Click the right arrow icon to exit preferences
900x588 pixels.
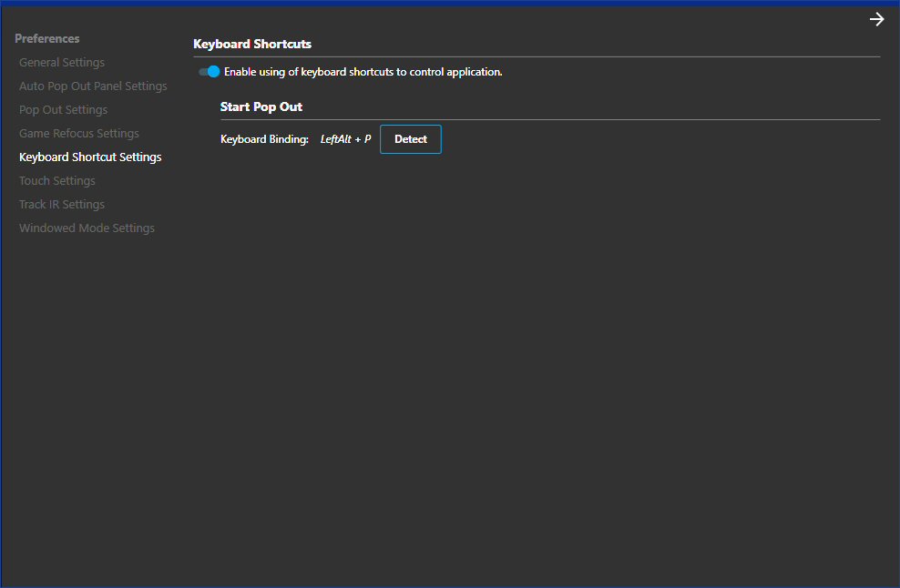click(876, 20)
